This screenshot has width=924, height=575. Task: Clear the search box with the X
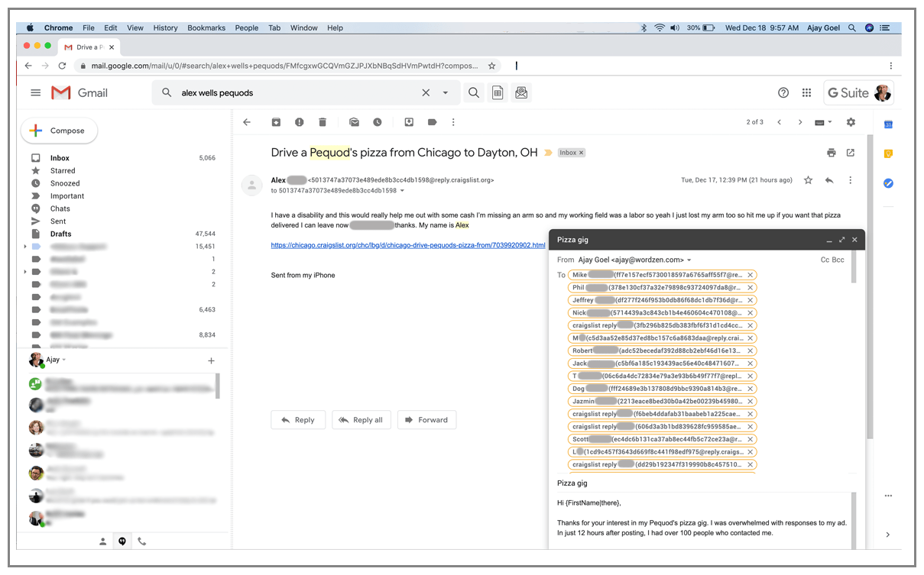(426, 92)
